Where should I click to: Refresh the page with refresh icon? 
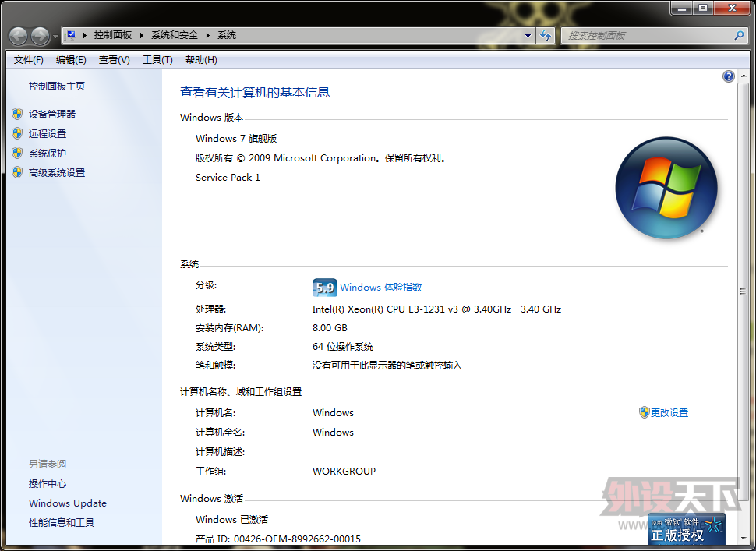[x=546, y=35]
